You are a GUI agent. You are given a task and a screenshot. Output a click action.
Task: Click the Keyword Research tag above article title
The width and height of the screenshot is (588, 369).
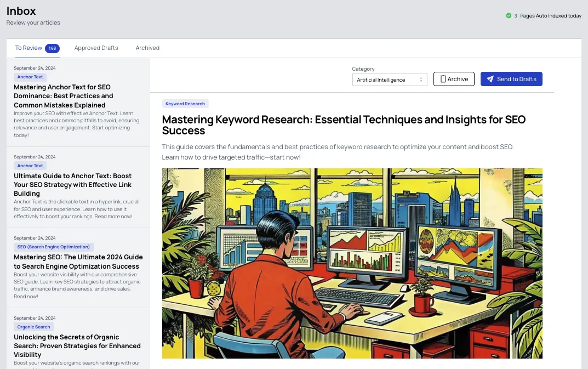(x=185, y=104)
